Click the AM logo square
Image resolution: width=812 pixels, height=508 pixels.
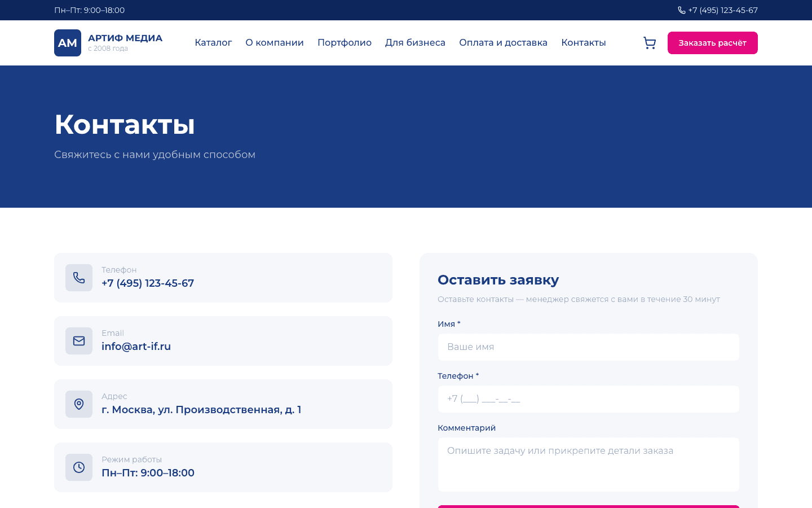point(68,43)
